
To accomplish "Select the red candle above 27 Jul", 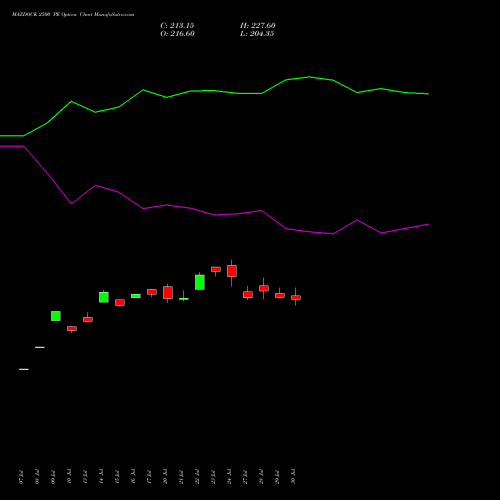I will 248,295.
